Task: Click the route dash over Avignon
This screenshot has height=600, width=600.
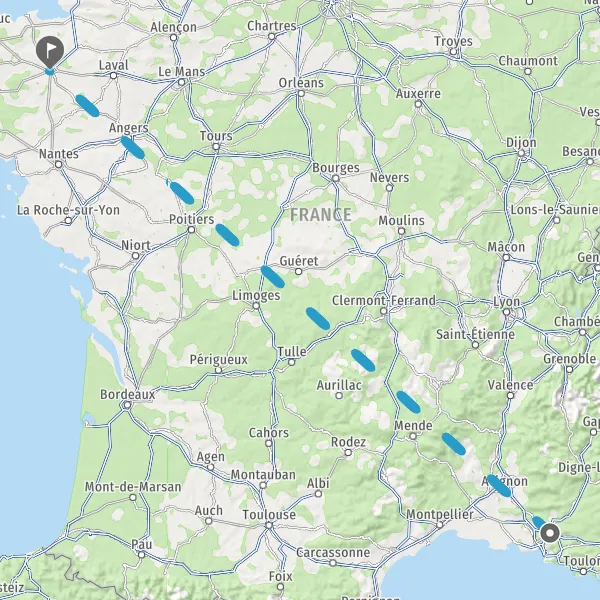Action: 499,486
